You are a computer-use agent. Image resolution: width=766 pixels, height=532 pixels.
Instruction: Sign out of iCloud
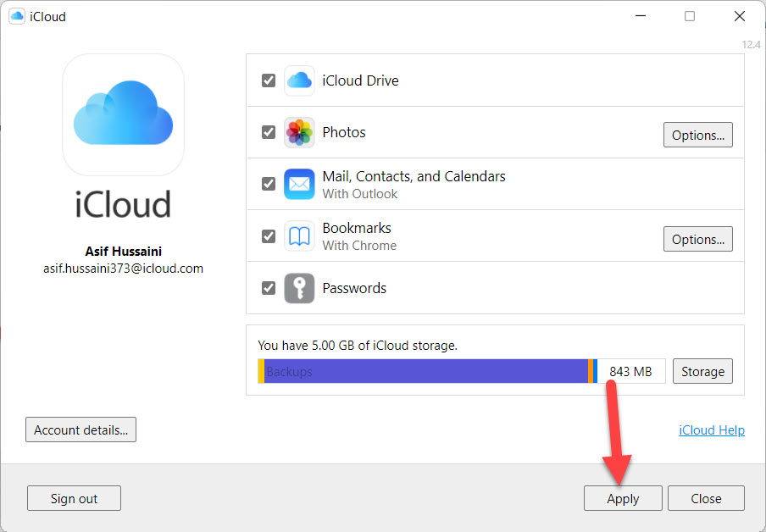pos(74,498)
